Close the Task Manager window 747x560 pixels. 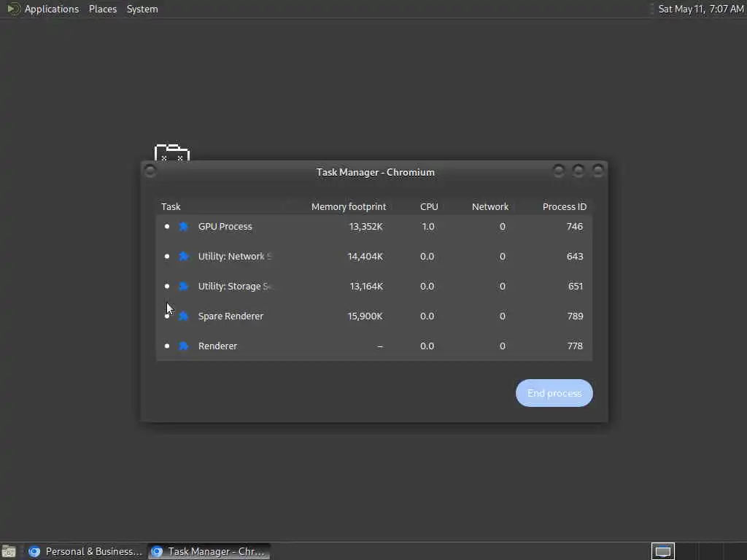[597, 171]
